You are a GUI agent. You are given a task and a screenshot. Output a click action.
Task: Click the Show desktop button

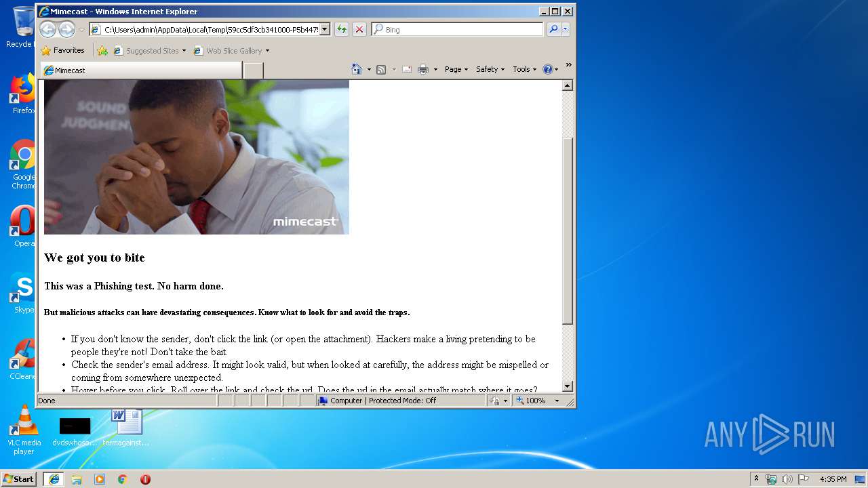(861, 479)
